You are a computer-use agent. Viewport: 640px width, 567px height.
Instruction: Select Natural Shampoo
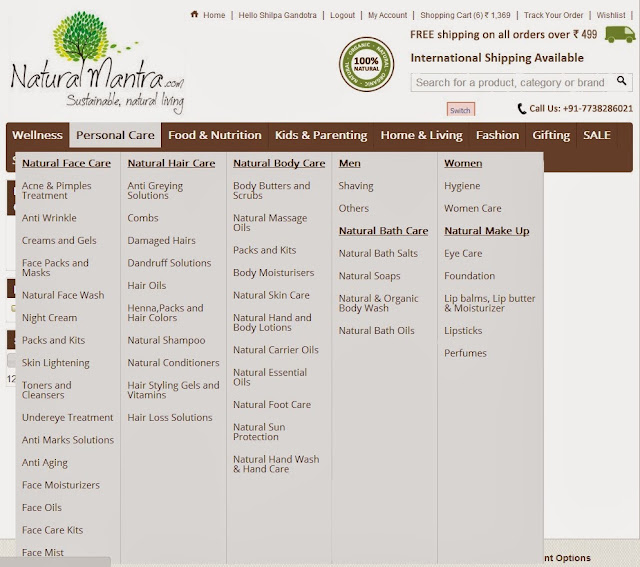click(x=166, y=340)
